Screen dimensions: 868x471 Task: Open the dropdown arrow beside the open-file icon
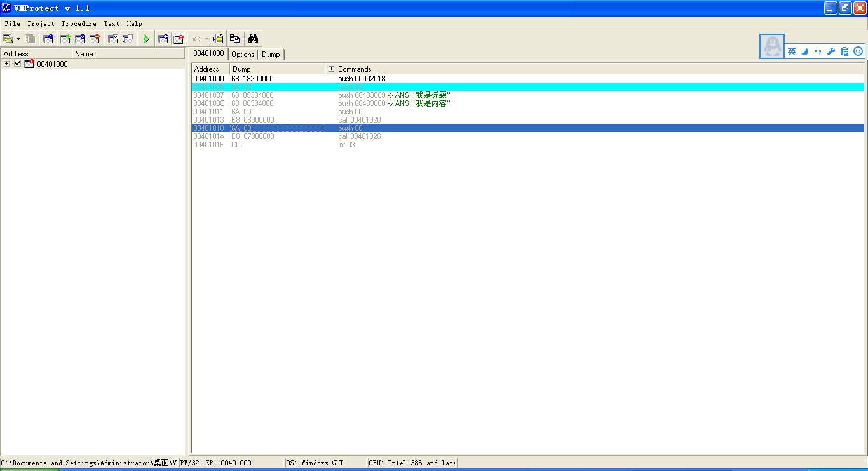coord(18,39)
